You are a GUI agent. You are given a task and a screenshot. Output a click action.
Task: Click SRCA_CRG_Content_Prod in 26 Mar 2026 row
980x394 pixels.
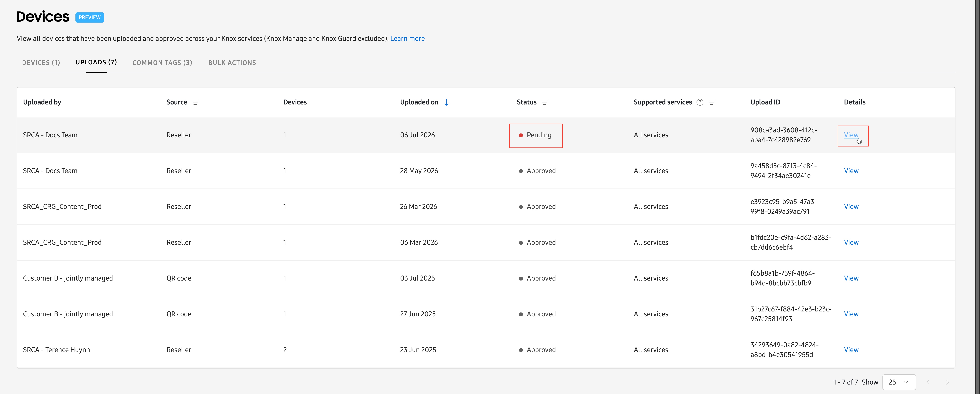(x=62, y=207)
